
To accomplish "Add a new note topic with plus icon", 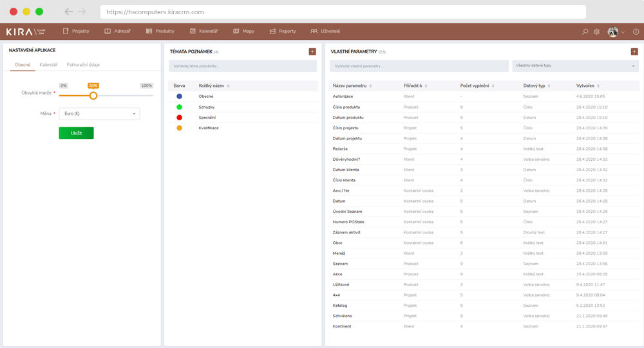I will click(312, 51).
